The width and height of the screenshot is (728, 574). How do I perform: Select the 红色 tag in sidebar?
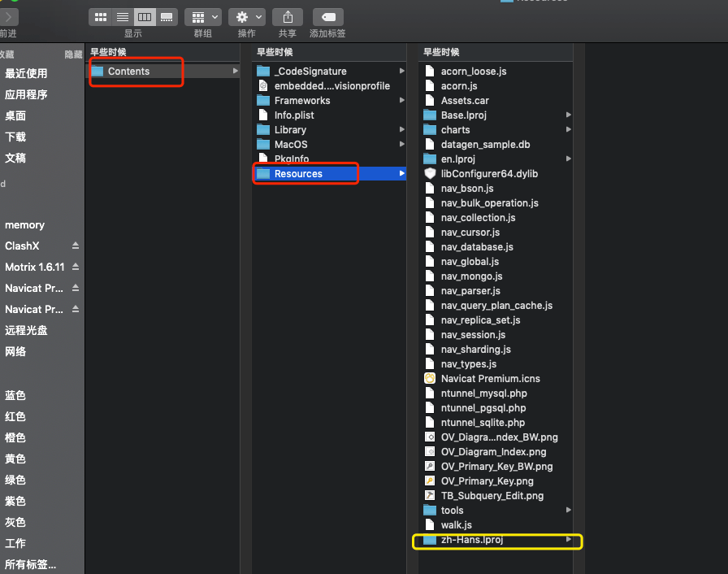tap(15, 416)
